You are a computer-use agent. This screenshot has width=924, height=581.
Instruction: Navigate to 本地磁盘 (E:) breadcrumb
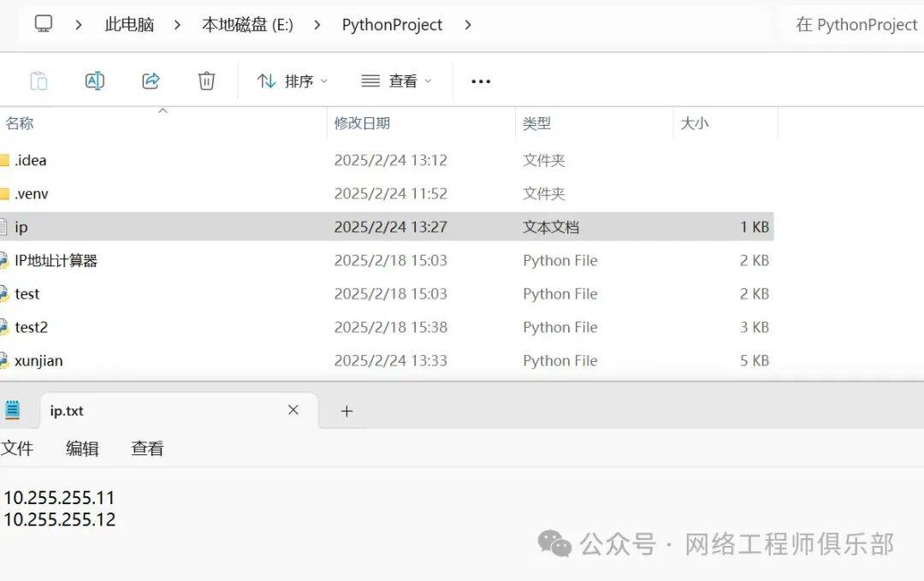[x=247, y=25]
